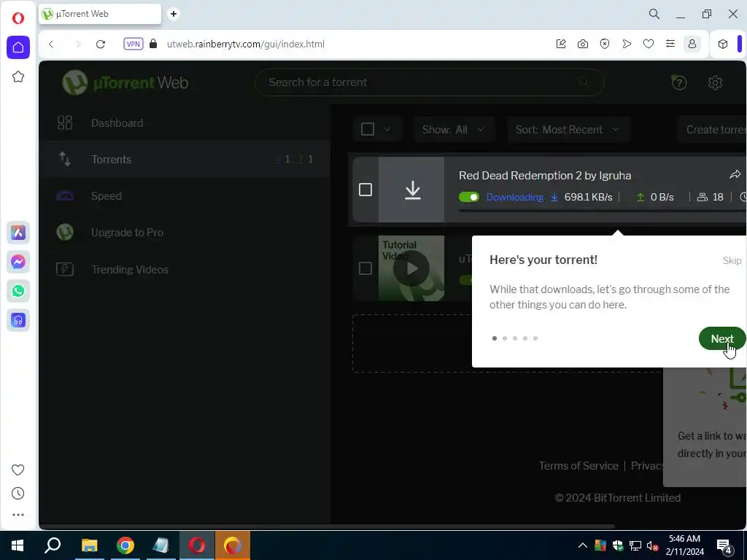This screenshot has height=560, width=747.
Task: Open sidebar three-dot setup menu
Action: click(18, 515)
